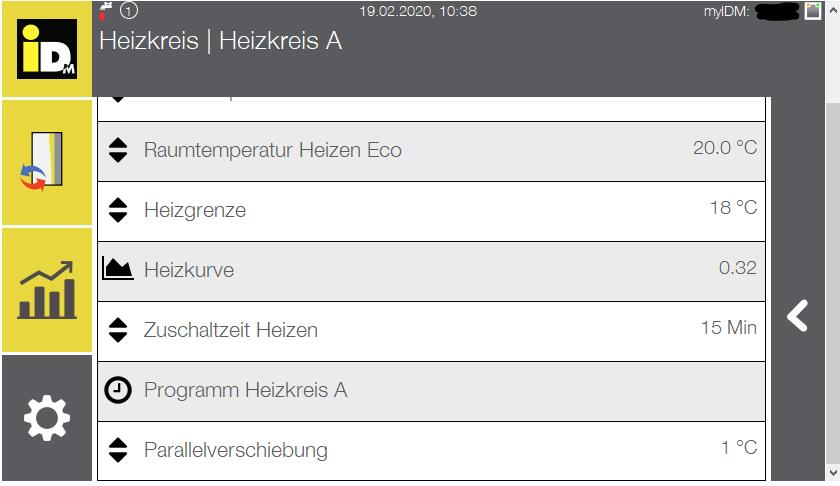Open the statistics bar chart icon
The height and width of the screenshot is (486, 840).
click(47, 290)
